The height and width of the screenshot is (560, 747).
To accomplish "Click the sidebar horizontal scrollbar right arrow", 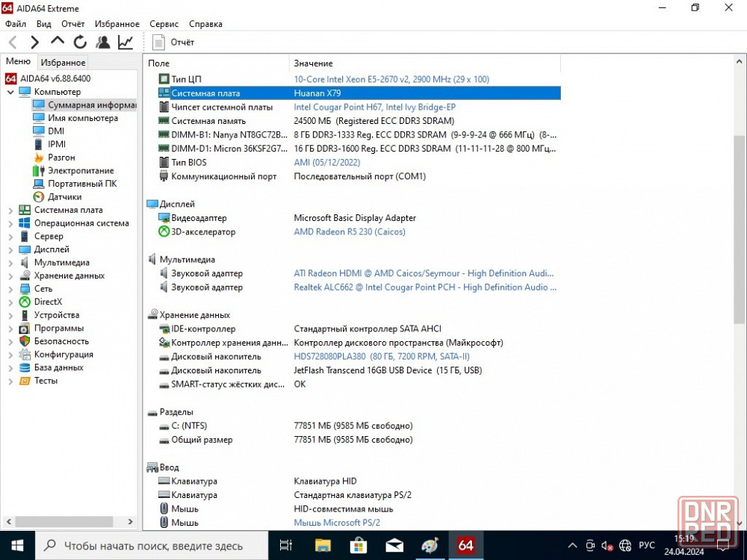I will pyautogui.click(x=130, y=522).
